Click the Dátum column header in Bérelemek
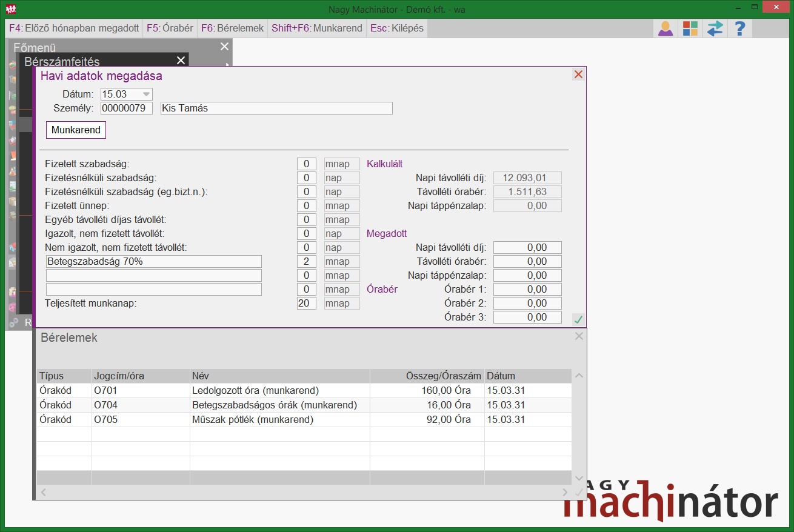The height and width of the screenshot is (532, 794). [x=528, y=376]
